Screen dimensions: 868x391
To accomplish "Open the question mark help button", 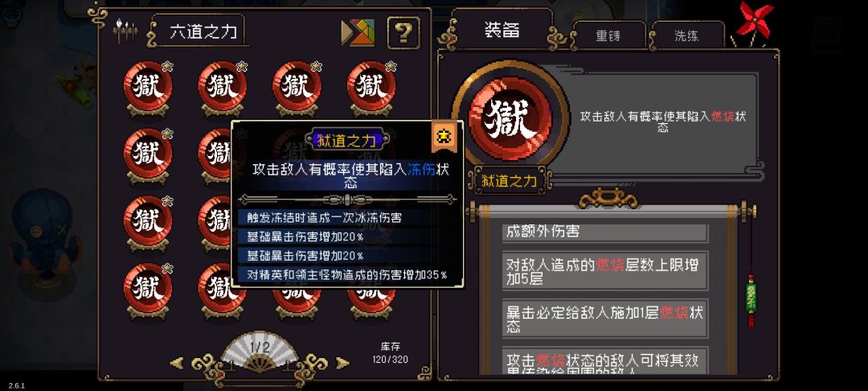I will [403, 33].
